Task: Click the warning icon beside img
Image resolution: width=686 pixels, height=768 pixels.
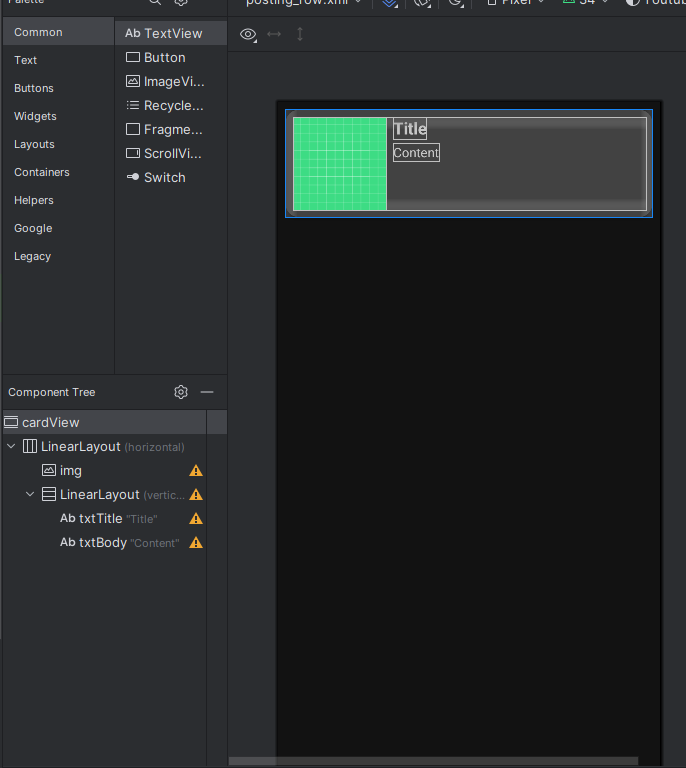Action: pyautogui.click(x=196, y=471)
